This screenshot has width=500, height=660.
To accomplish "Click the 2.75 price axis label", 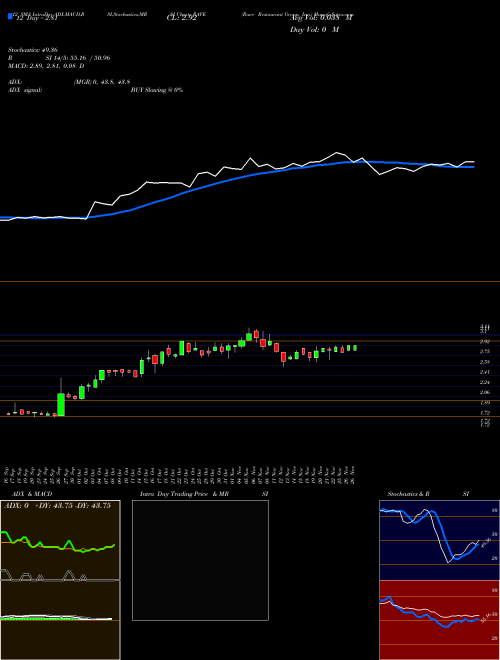I will pos(484,352).
